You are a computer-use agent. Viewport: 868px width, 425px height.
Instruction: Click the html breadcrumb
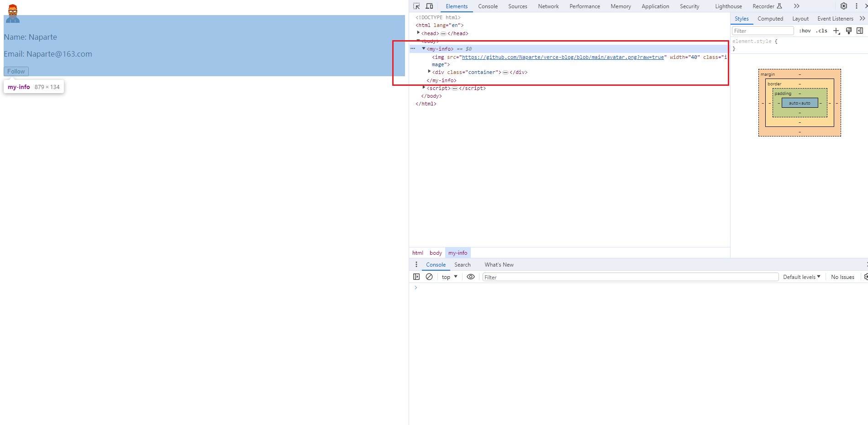tap(417, 253)
